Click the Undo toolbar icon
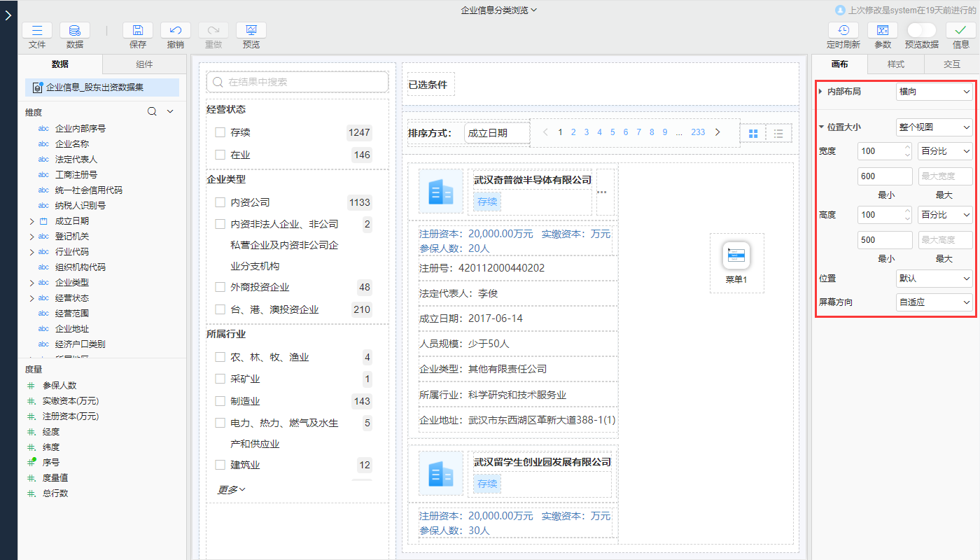This screenshot has width=980, height=560. 176,31
